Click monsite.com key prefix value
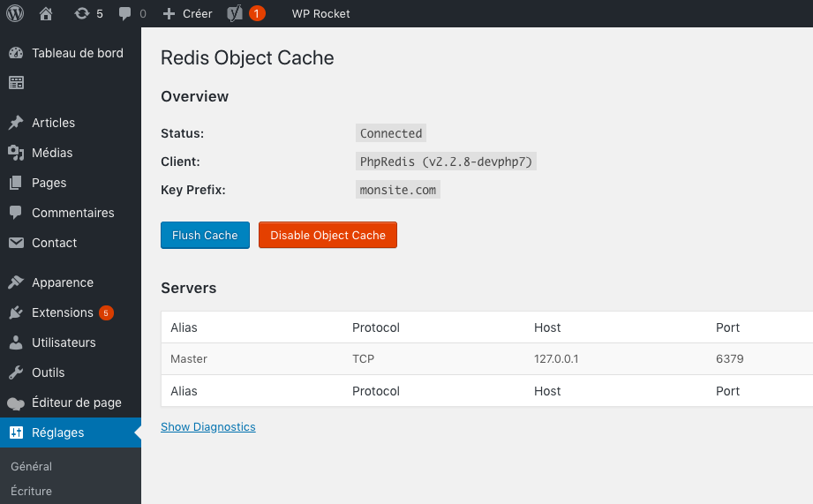813x504 pixels. (398, 190)
